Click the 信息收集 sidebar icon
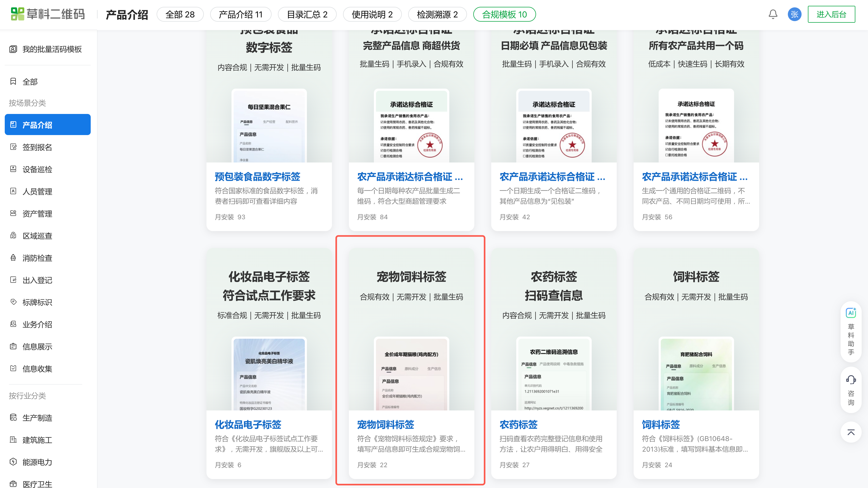Screen dimensions: 868x488 pyautogui.click(x=13, y=369)
